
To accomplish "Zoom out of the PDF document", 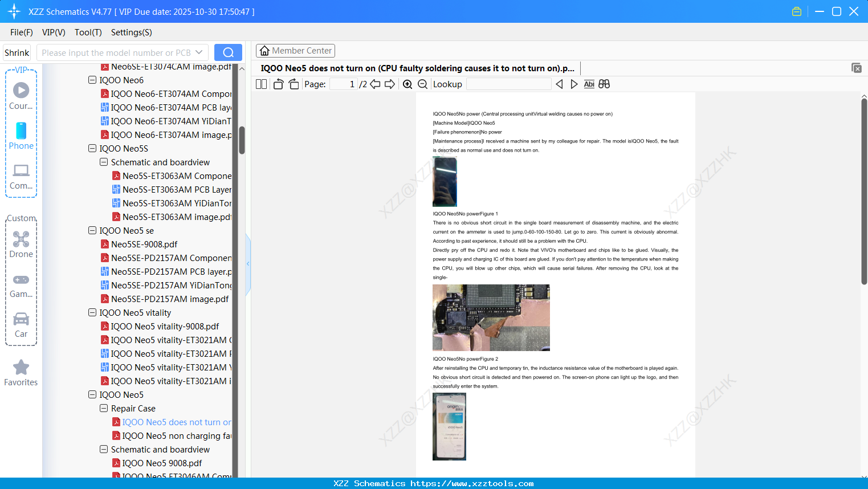I will [422, 84].
